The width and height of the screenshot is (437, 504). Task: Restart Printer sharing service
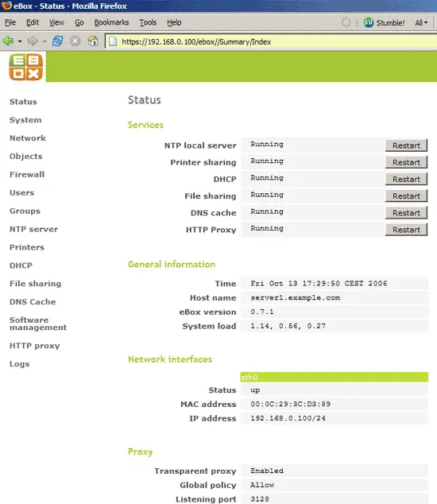pyautogui.click(x=406, y=162)
